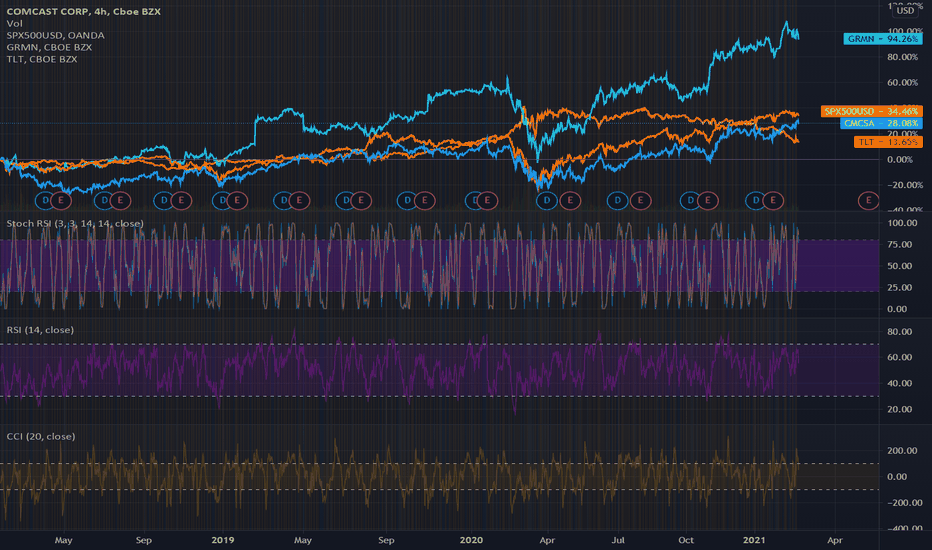Screen dimensions: 932x550
Task: Select the CCI (20, close) indicator legend
Action: tap(40, 436)
